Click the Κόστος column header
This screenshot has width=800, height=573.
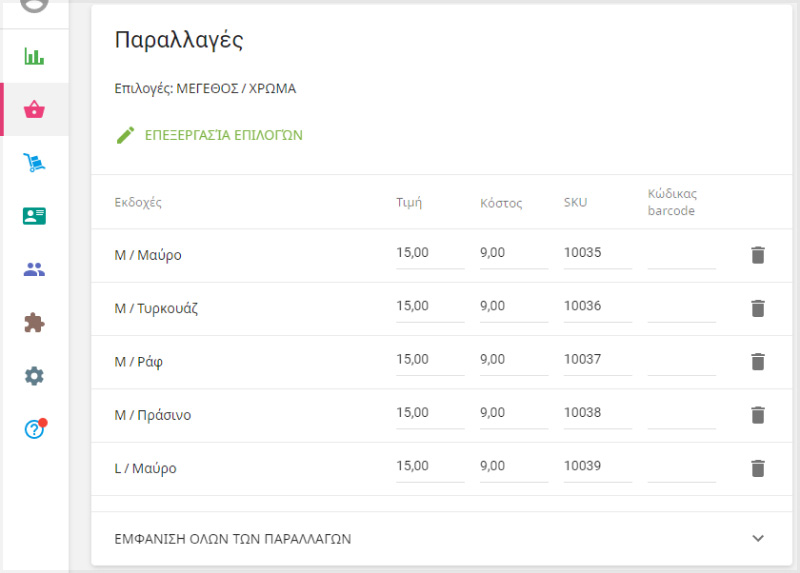501,203
